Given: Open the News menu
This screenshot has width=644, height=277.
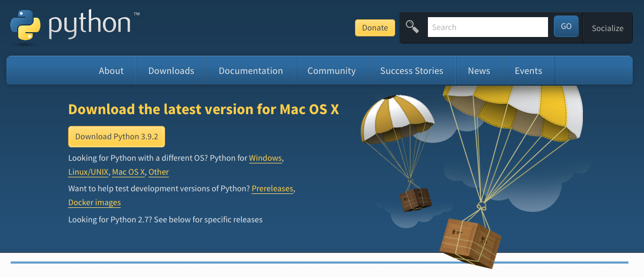Looking at the screenshot, I should (x=479, y=71).
